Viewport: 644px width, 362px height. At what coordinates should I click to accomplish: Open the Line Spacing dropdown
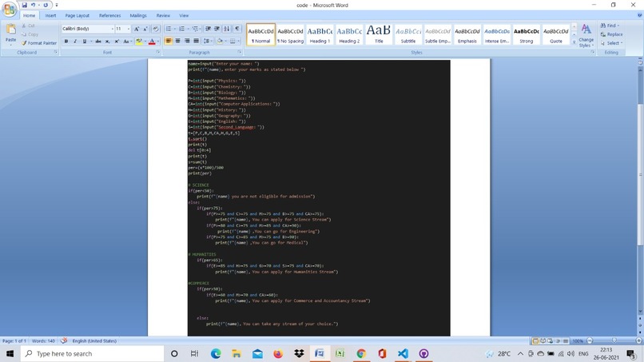pos(207,41)
